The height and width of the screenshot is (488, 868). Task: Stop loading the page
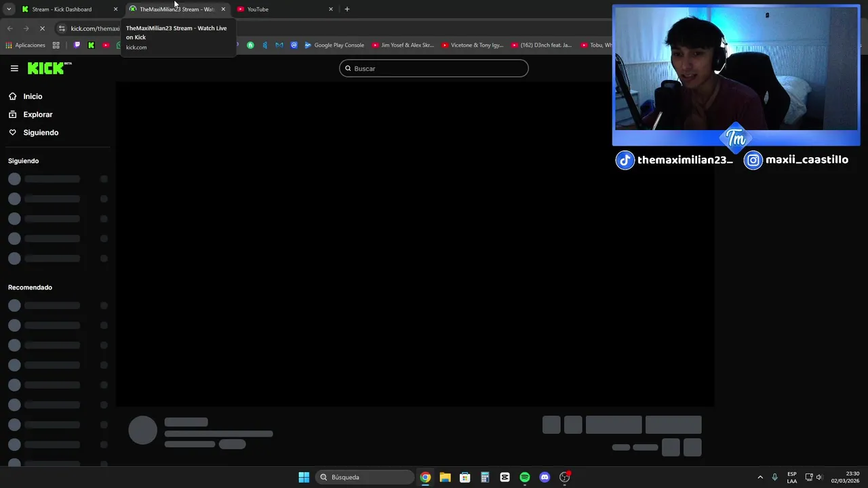[x=42, y=28]
